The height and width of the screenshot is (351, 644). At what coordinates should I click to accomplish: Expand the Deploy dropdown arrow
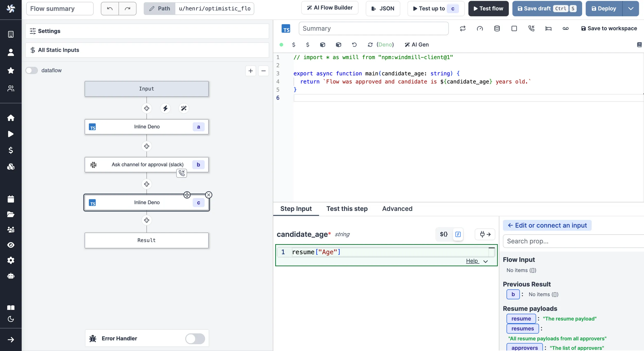point(631,8)
